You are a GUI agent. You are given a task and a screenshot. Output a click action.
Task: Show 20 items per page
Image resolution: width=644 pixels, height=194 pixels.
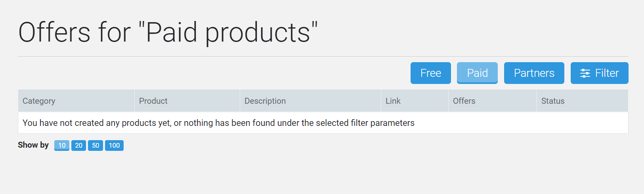[x=78, y=145]
